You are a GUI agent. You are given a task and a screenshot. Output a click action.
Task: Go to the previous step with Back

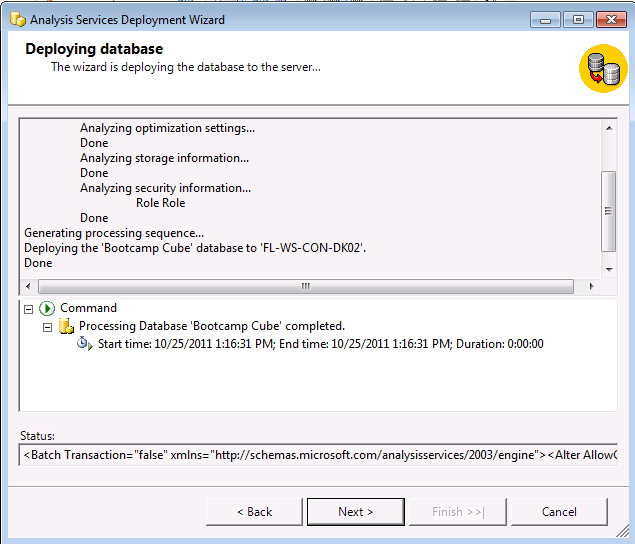click(x=254, y=512)
